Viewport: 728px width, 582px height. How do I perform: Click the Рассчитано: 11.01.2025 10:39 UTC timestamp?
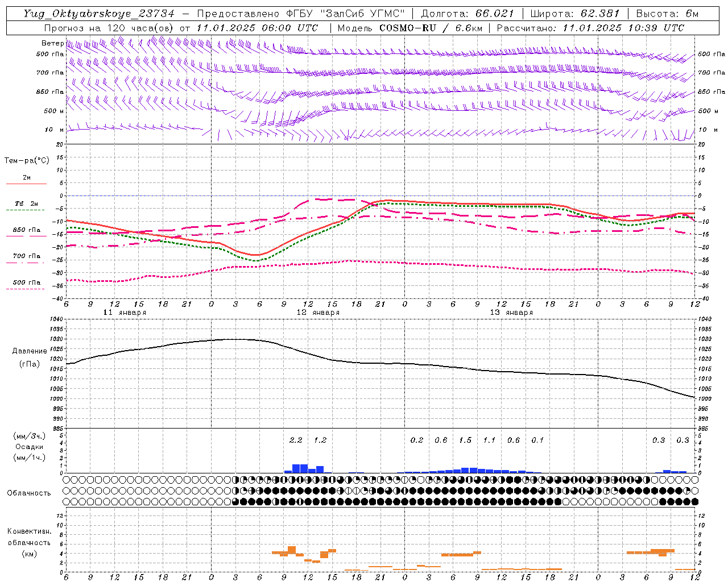click(590, 28)
